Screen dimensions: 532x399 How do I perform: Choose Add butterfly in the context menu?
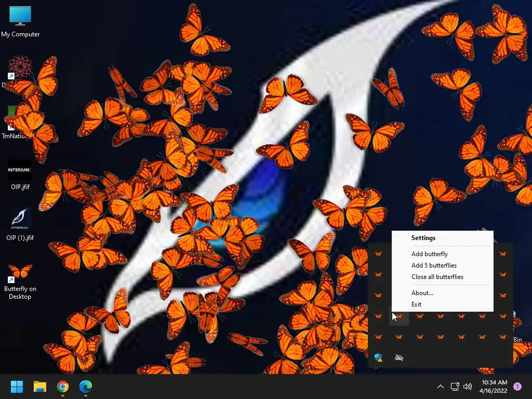443,254
